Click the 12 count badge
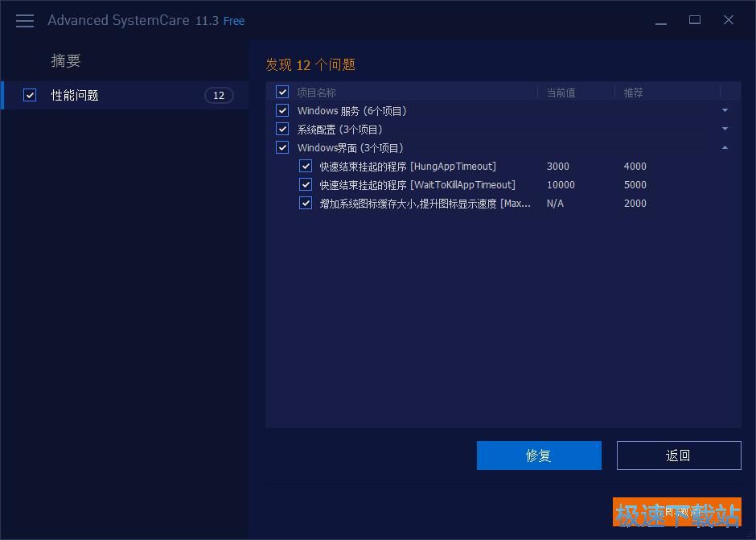The image size is (756, 540). coord(219,96)
